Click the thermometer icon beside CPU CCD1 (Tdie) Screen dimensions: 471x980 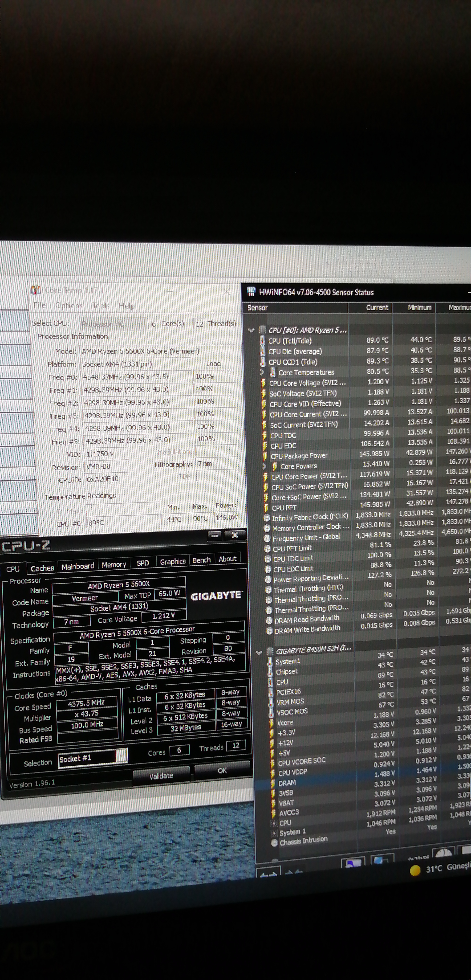(263, 362)
